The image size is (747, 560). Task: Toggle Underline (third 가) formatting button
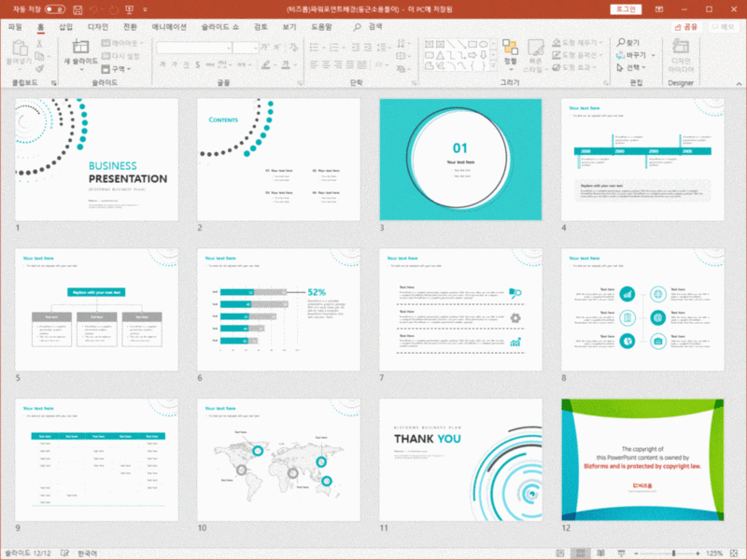[186, 64]
